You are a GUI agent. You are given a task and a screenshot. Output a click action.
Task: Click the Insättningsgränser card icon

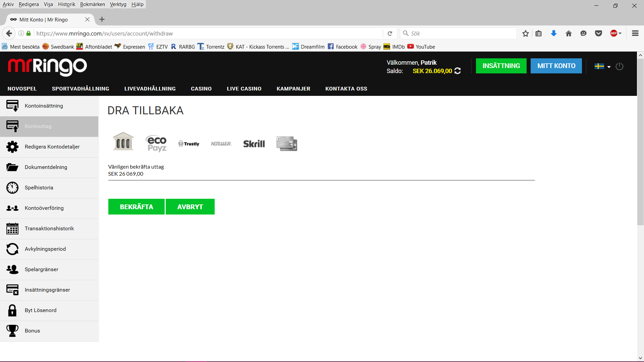click(x=12, y=290)
